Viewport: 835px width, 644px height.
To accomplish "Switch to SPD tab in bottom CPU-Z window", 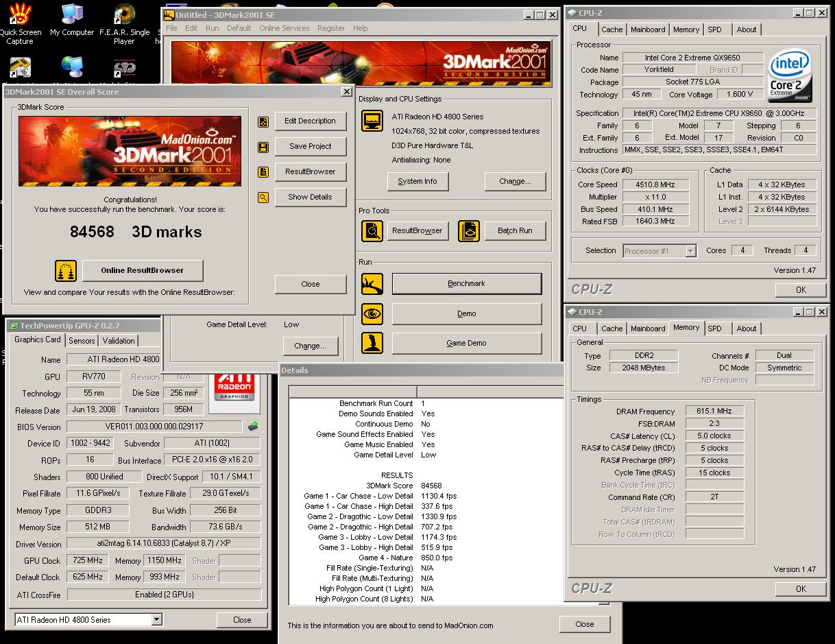I will pyautogui.click(x=714, y=329).
